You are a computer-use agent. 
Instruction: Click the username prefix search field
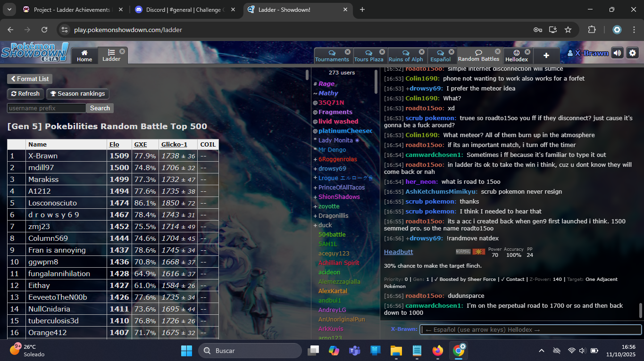(x=46, y=108)
